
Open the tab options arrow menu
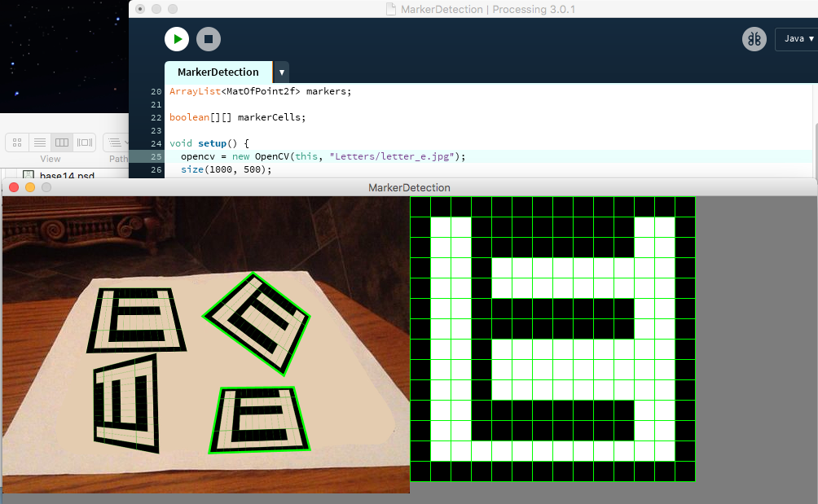coord(281,72)
